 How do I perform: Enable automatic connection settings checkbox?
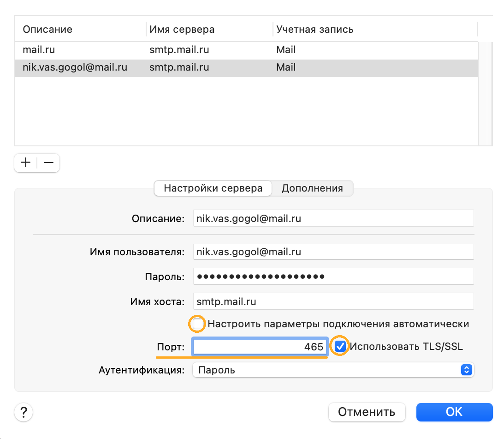point(197,324)
